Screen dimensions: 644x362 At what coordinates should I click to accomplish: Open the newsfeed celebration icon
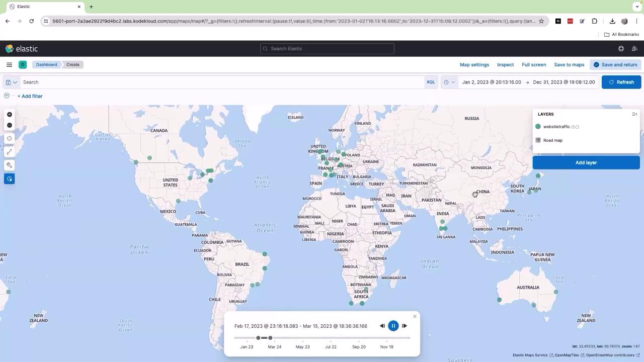coord(634,49)
